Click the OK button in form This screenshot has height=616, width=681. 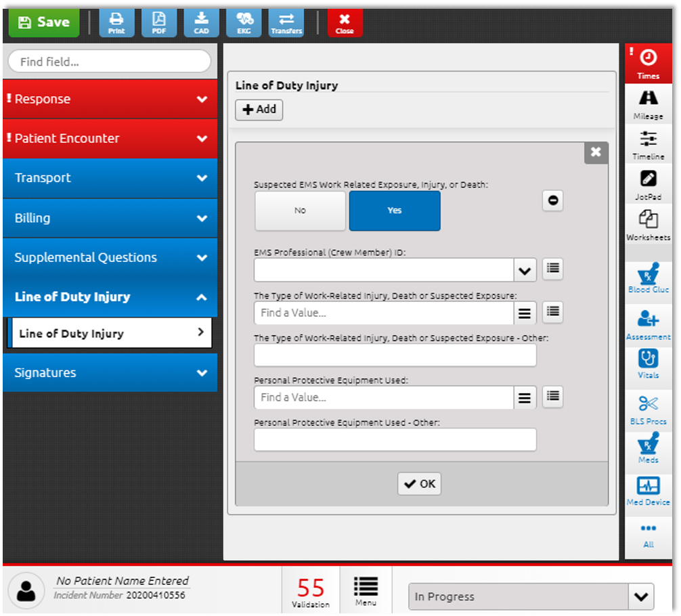tap(419, 484)
